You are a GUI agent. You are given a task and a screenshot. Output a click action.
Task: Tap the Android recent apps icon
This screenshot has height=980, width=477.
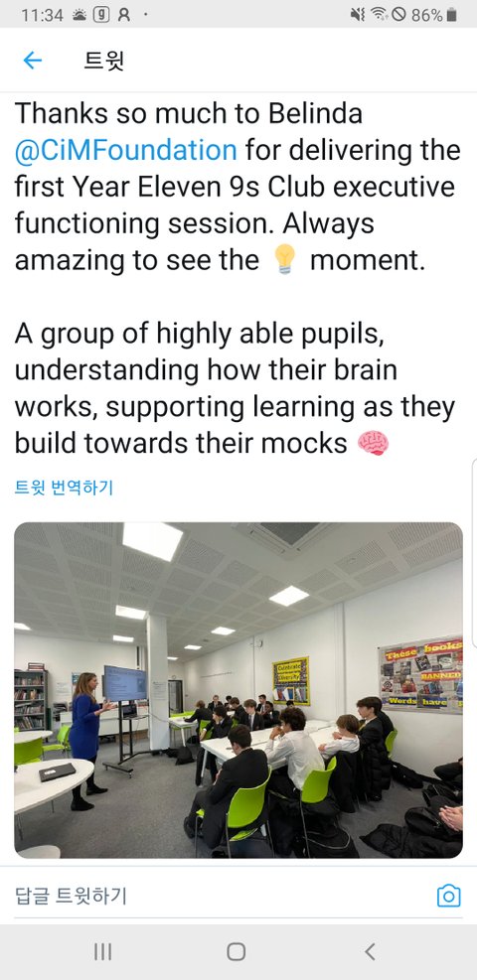point(102,952)
